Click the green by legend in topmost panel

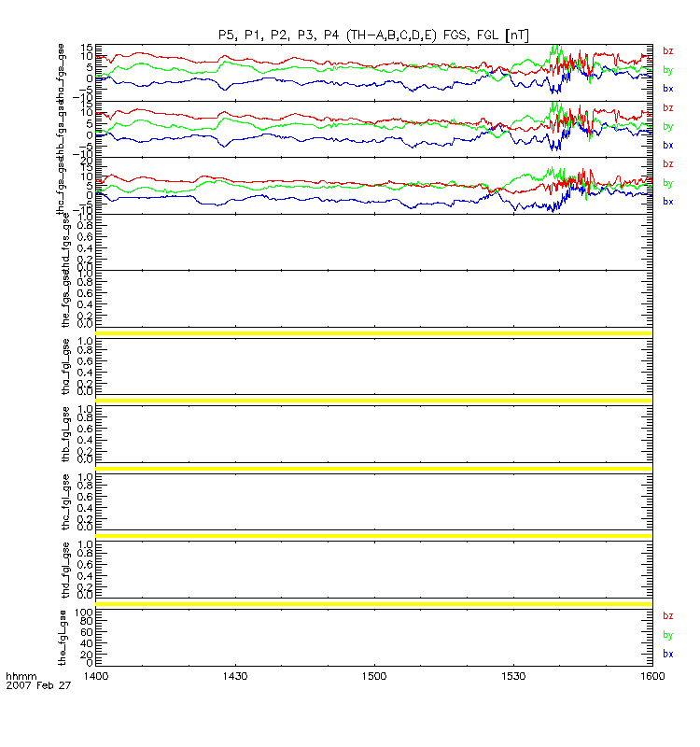pyautogui.click(x=668, y=69)
